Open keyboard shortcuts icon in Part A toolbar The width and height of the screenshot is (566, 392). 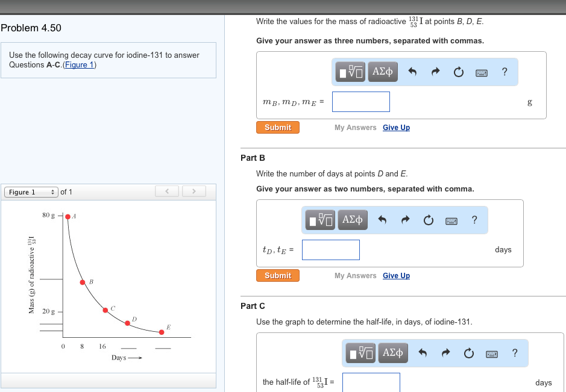pyautogui.click(x=482, y=73)
